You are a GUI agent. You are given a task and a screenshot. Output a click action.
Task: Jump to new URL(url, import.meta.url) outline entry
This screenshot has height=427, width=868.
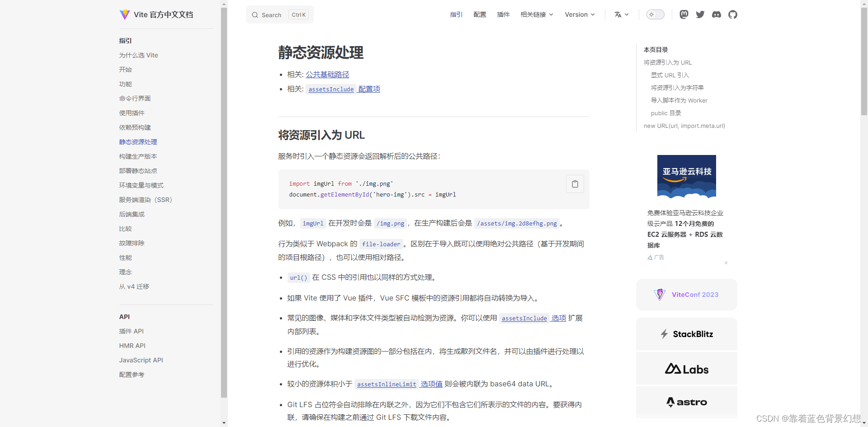684,126
